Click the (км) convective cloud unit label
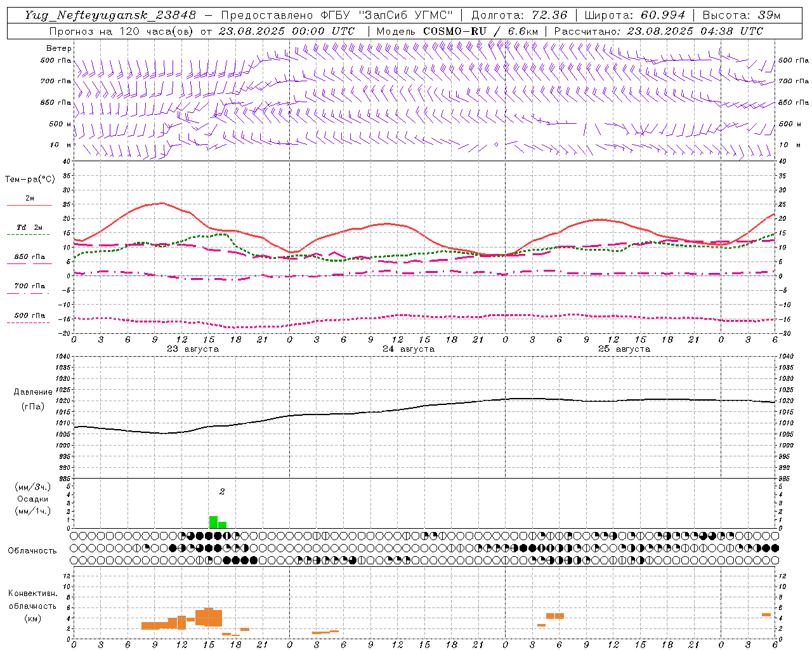Image resolution: width=812 pixels, height=650 pixels. pos(32,618)
